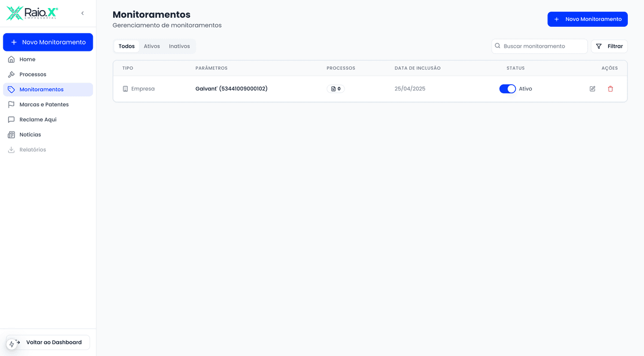This screenshot has width=644, height=356.
Task: Click Galvant' (53441009000102) parameter text
Action: point(231,89)
